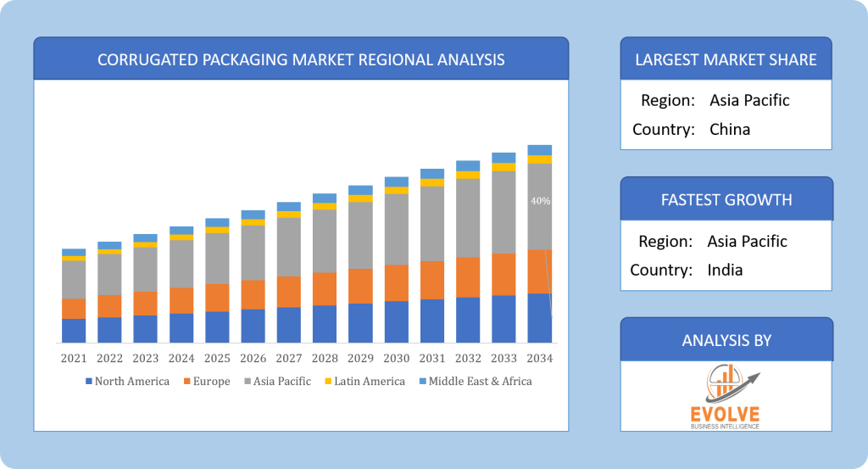The image size is (868, 469).
Task: Click the 2023 axis label
Action: 146,358
